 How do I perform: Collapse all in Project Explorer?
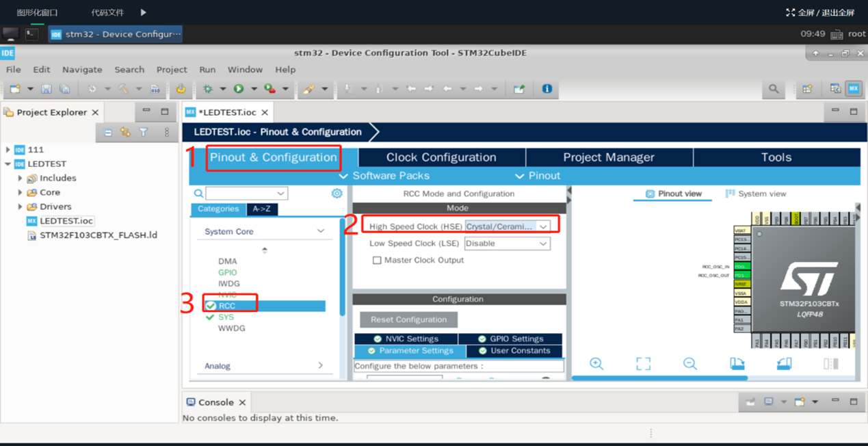pos(108,133)
